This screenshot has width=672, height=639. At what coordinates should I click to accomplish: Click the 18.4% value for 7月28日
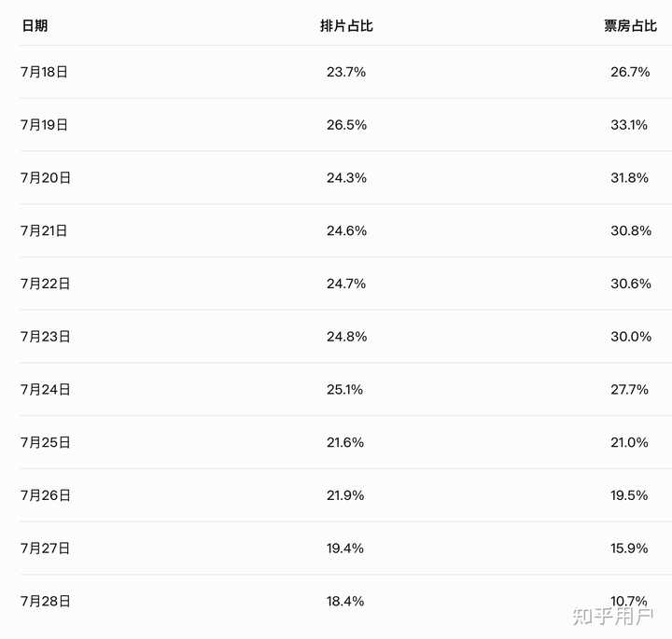[x=346, y=602]
